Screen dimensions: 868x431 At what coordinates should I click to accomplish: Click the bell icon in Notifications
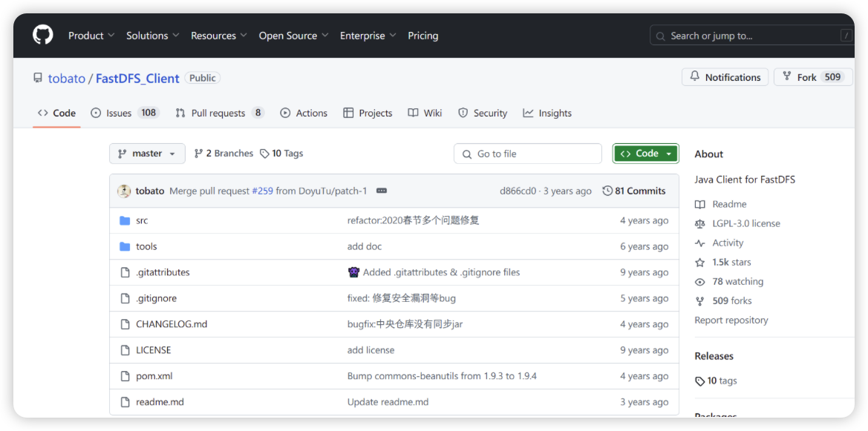pos(695,77)
